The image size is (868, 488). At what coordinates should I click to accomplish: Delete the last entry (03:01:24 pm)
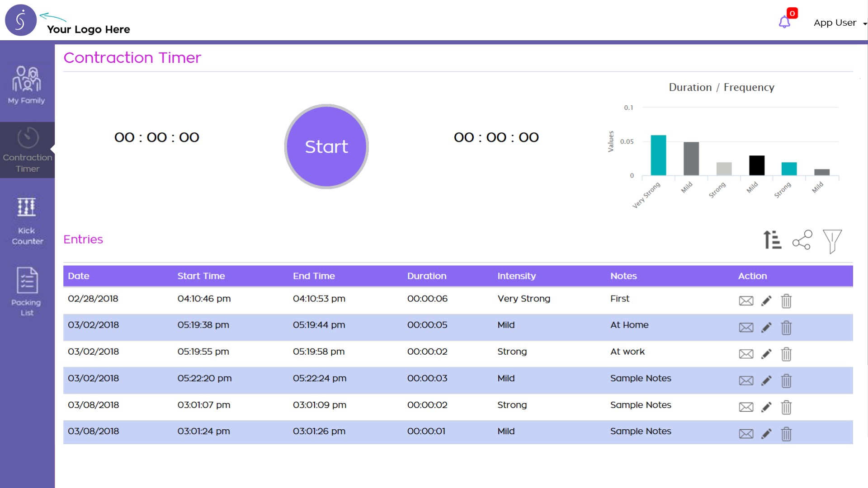click(786, 434)
